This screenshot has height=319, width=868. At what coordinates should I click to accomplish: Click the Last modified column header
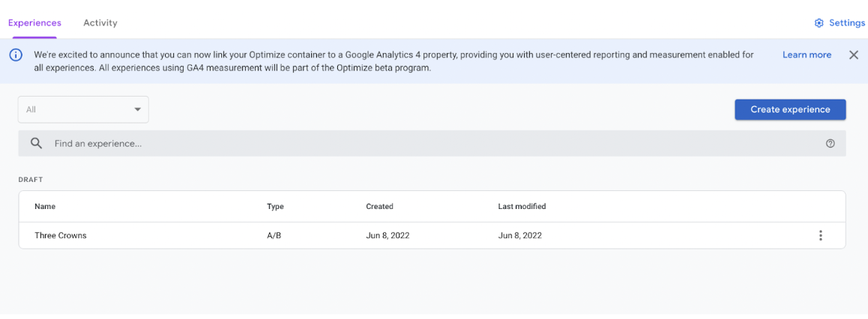(522, 206)
